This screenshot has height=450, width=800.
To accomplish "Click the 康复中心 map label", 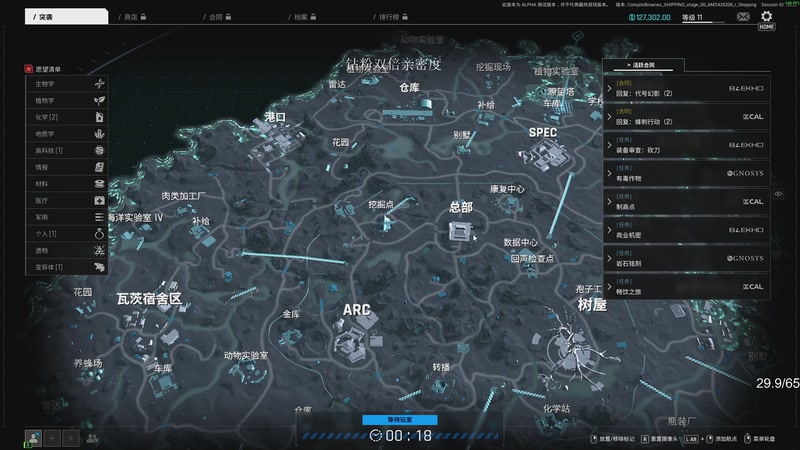I will pyautogui.click(x=507, y=189).
